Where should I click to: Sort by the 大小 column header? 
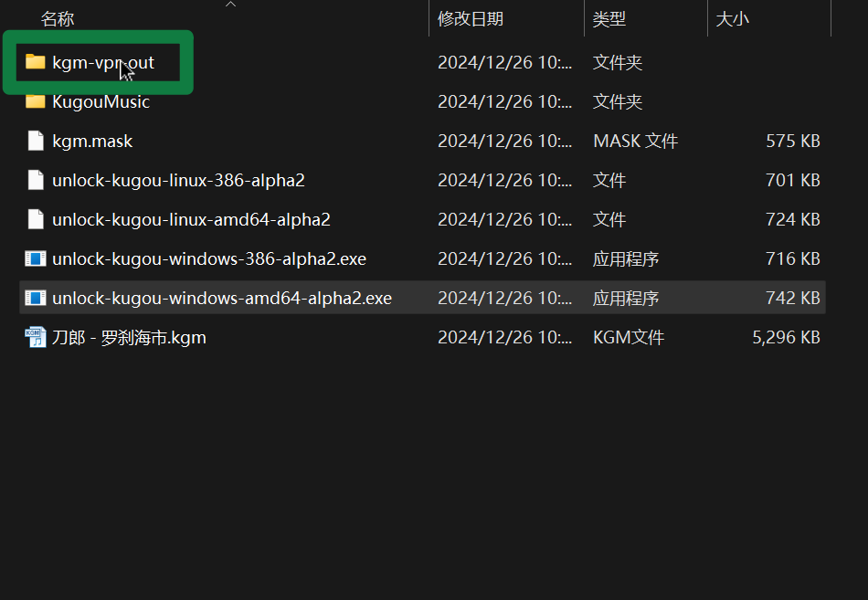point(733,19)
